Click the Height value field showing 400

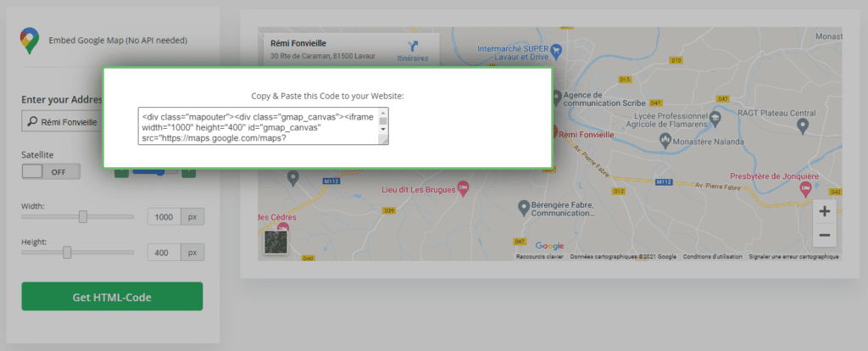(164, 253)
